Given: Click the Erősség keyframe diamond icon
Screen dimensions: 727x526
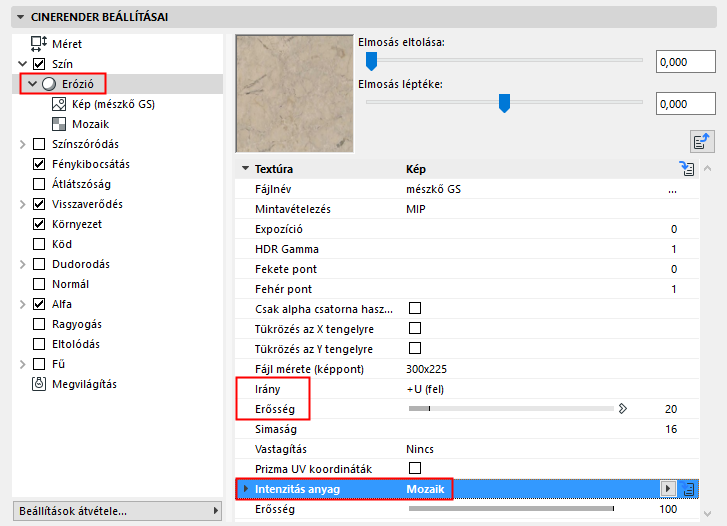Looking at the screenshot, I should (623, 409).
